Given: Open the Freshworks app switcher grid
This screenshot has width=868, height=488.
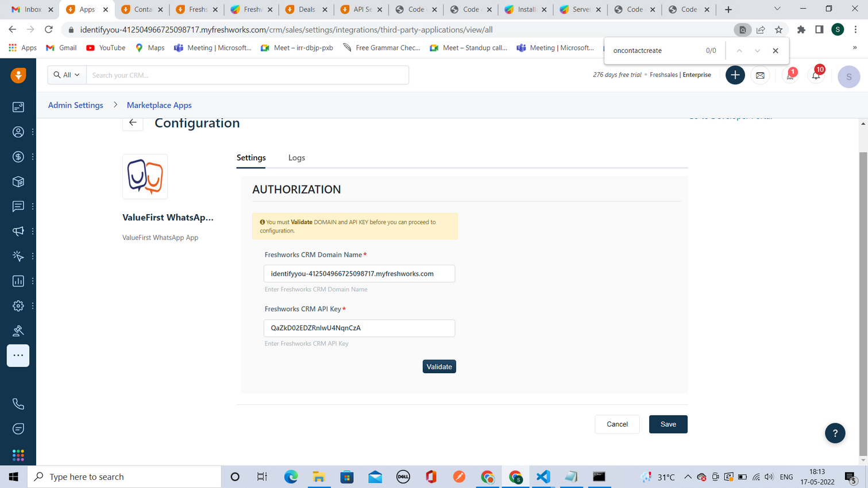Looking at the screenshot, I should pos(18,455).
